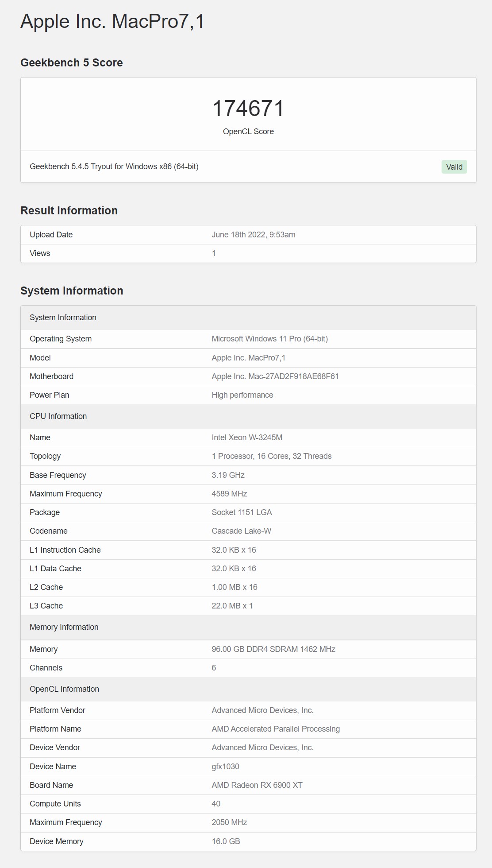Click the Model value Apple Inc. MacPro7,1
This screenshot has height=868, width=492.
249,358
